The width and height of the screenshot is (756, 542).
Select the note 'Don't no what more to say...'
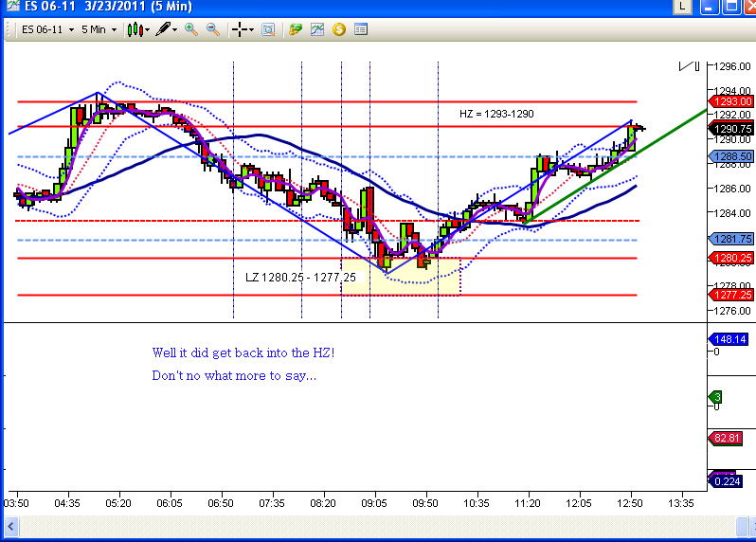tap(234, 375)
